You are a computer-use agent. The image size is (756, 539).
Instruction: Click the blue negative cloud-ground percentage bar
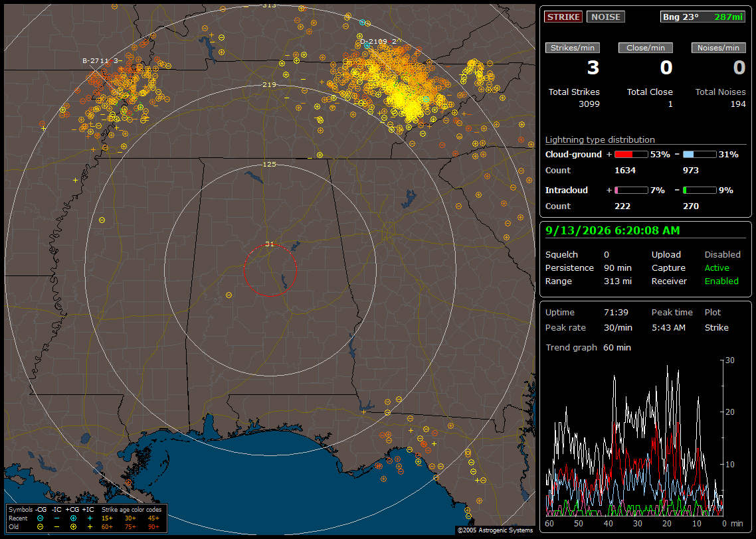point(700,154)
